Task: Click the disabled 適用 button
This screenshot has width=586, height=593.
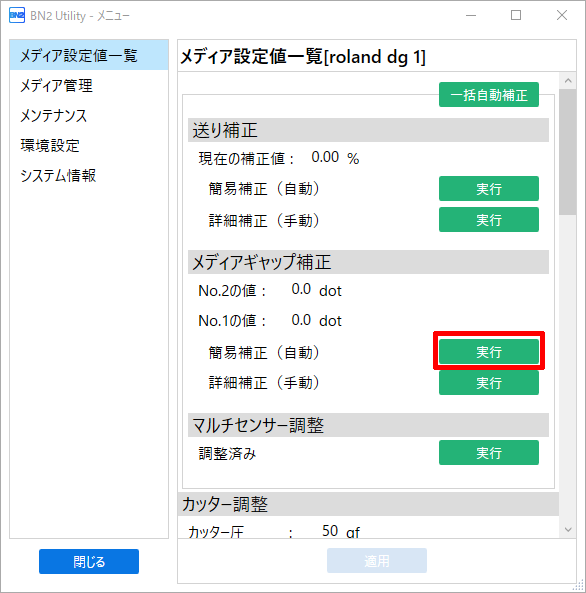Action: [377, 560]
